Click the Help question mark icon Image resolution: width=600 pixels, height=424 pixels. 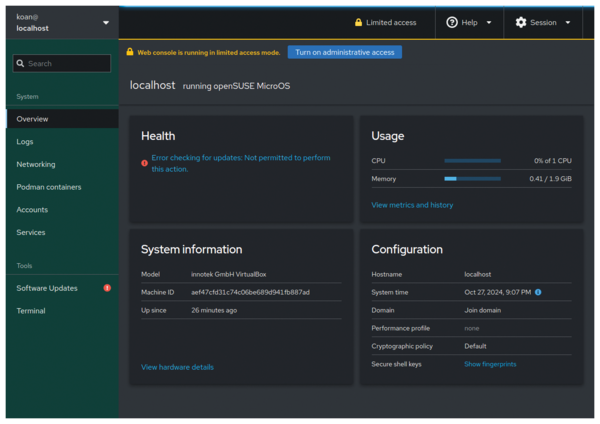click(x=452, y=22)
